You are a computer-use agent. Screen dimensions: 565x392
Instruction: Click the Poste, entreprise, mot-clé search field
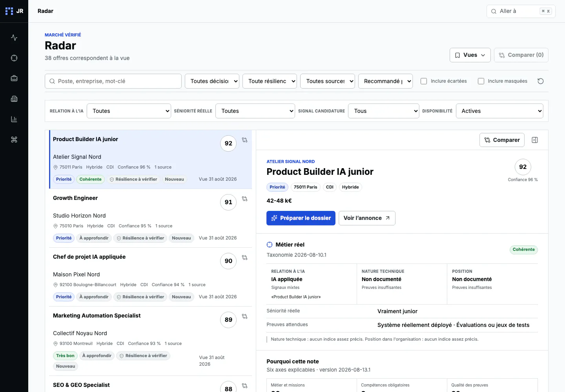[113, 81]
